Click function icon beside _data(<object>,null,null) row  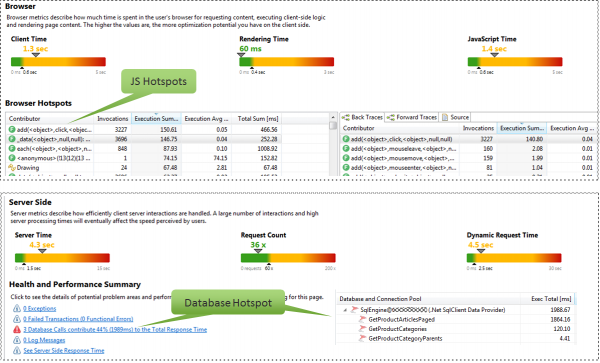(x=12, y=139)
